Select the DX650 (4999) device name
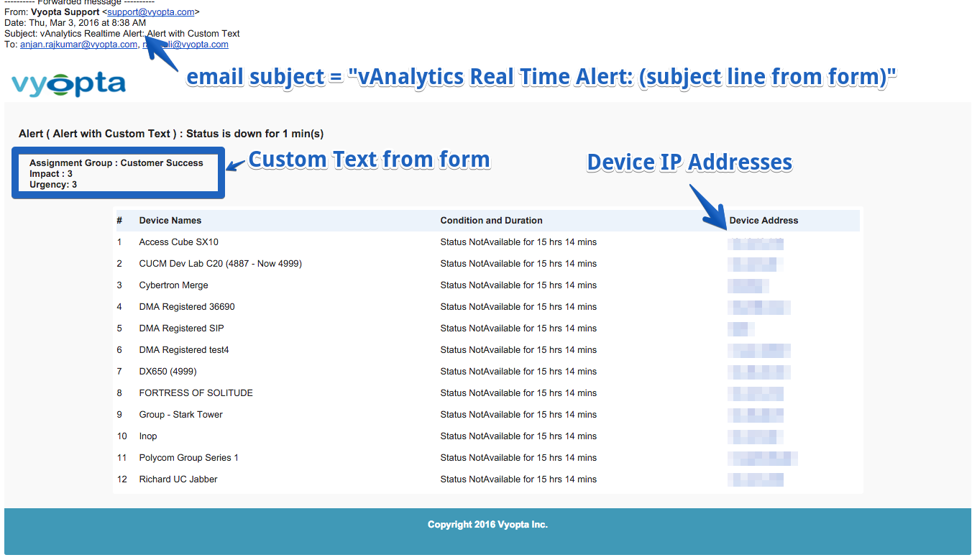 (168, 372)
